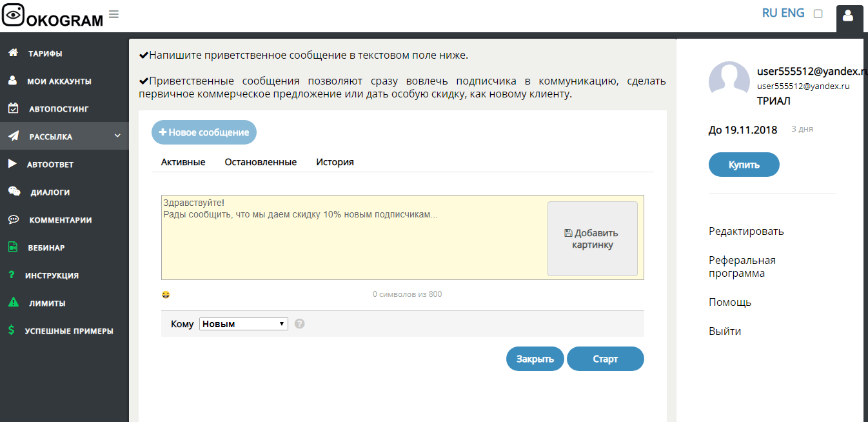Click the Новое сообщение button
868x422 pixels.
coord(204,132)
